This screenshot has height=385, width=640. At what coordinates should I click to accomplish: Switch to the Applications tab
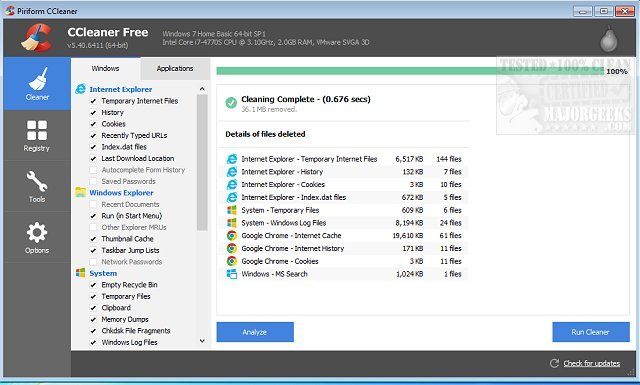(175, 68)
